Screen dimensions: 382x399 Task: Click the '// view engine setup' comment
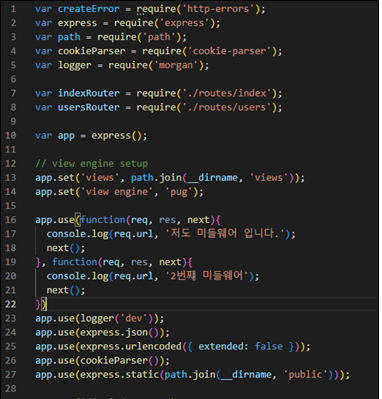coord(91,164)
